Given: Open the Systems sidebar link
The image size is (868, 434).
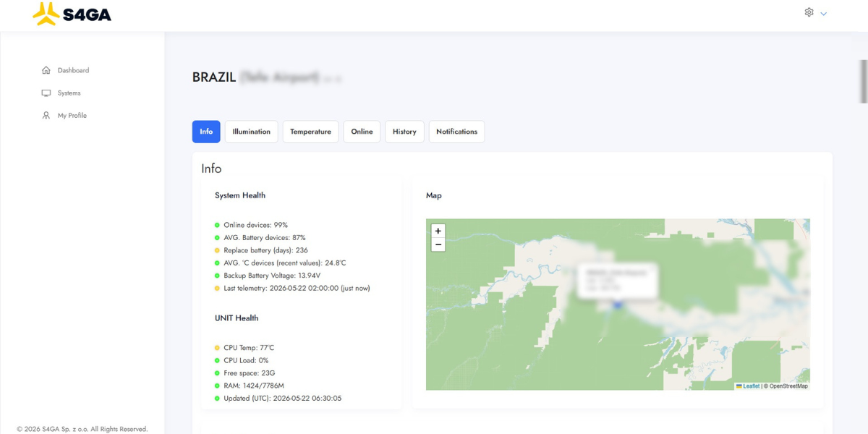Looking at the screenshot, I should (69, 93).
